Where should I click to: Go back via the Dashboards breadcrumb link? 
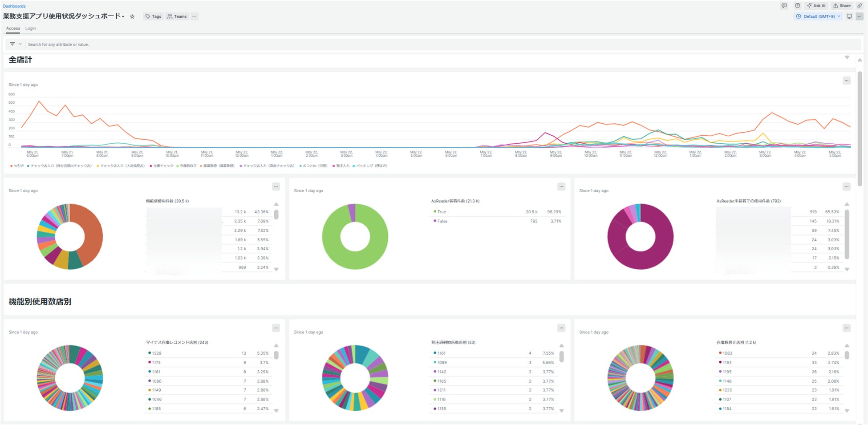click(x=14, y=6)
